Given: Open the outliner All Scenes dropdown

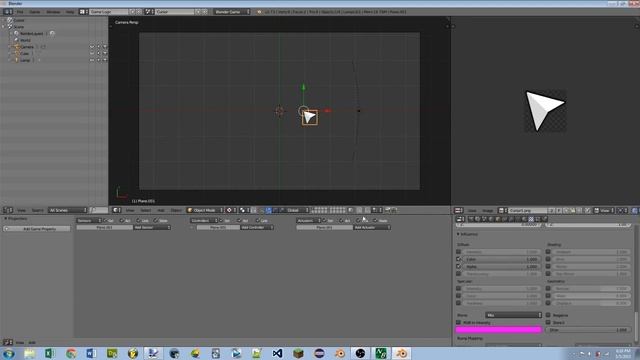Looking at the screenshot, I should [68, 210].
